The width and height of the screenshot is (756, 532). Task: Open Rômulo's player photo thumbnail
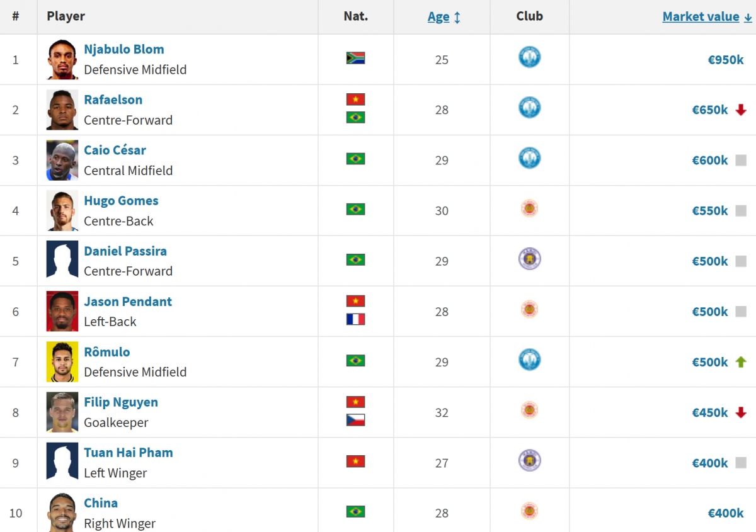coord(62,362)
